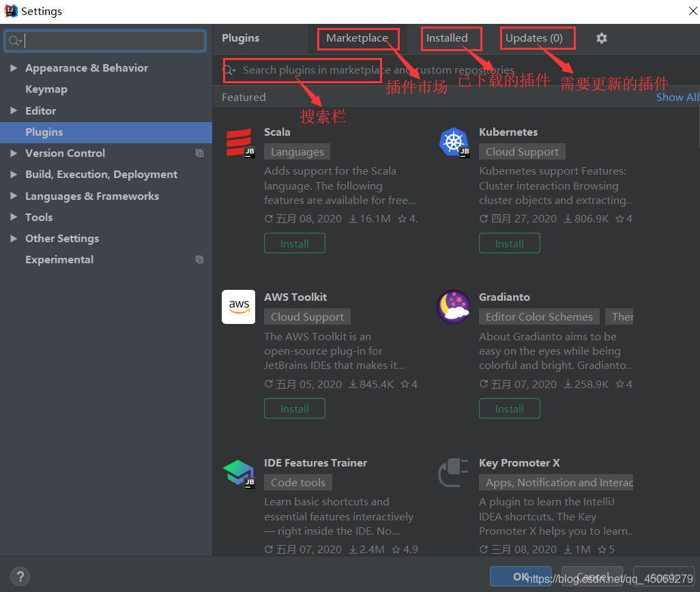
Task: Click Show All featured plugins link
Action: coord(677,98)
